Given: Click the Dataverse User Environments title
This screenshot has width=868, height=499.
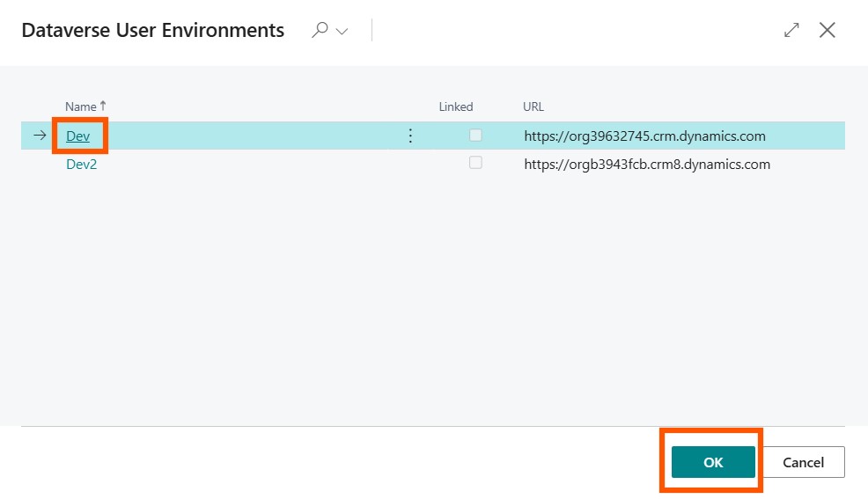Looking at the screenshot, I should coord(152,31).
